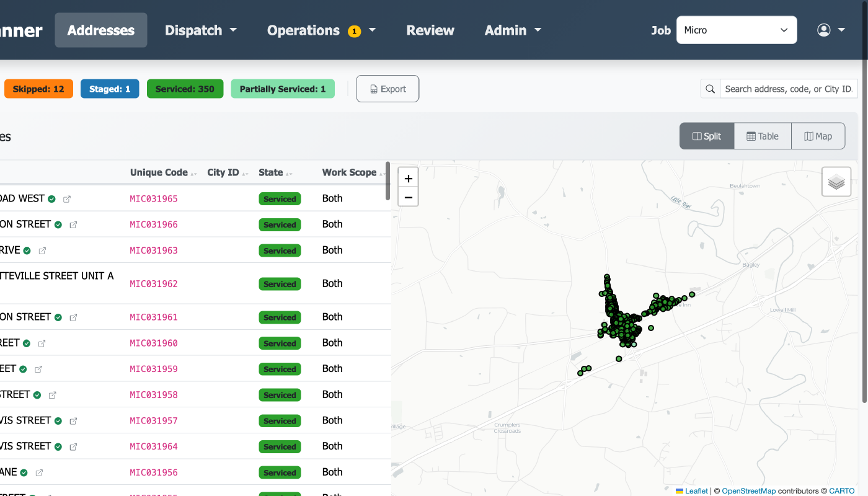Viewport: 868px width, 496px height.
Task: Click the search magnifier icon
Action: pos(711,89)
